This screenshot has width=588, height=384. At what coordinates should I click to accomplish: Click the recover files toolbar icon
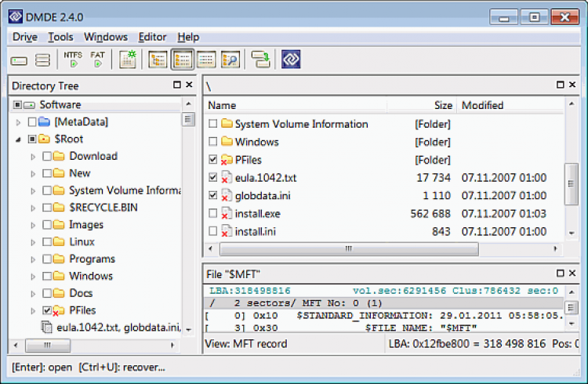(x=260, y=60)
